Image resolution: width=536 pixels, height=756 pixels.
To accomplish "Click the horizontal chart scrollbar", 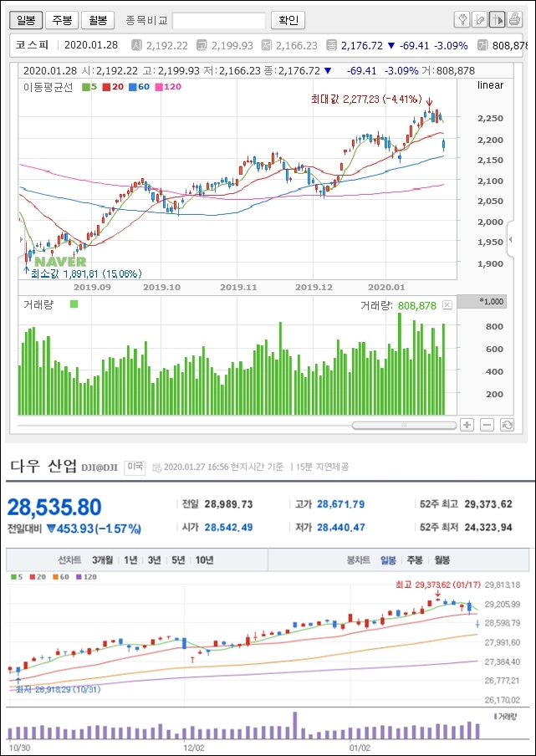I will tap(405, 425).
